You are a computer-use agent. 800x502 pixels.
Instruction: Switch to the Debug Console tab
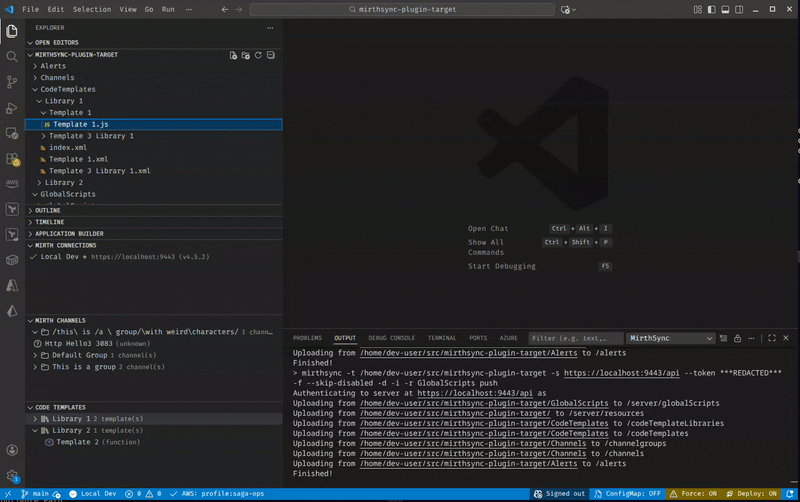391,338
